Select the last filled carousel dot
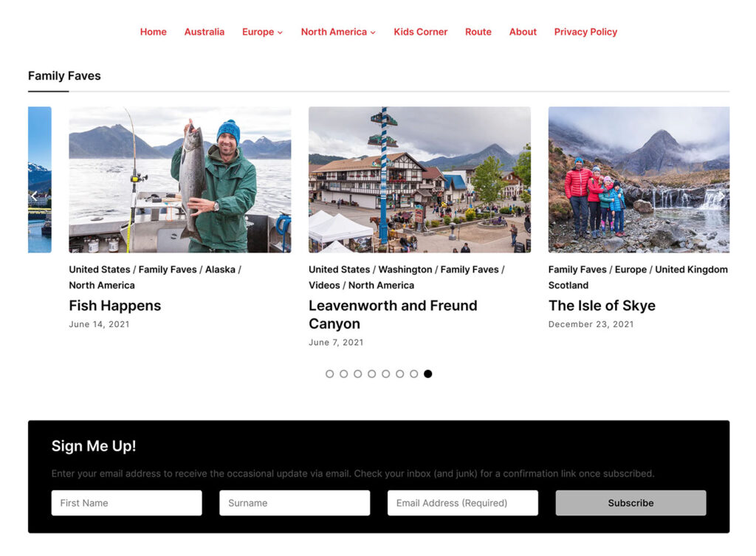This screenshot has width=756, height=556. (428, 374)
